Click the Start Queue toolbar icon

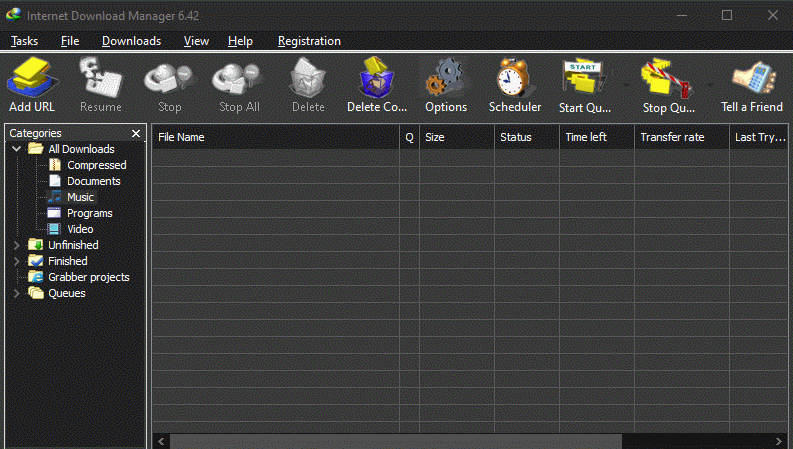(x=584, y=77)
